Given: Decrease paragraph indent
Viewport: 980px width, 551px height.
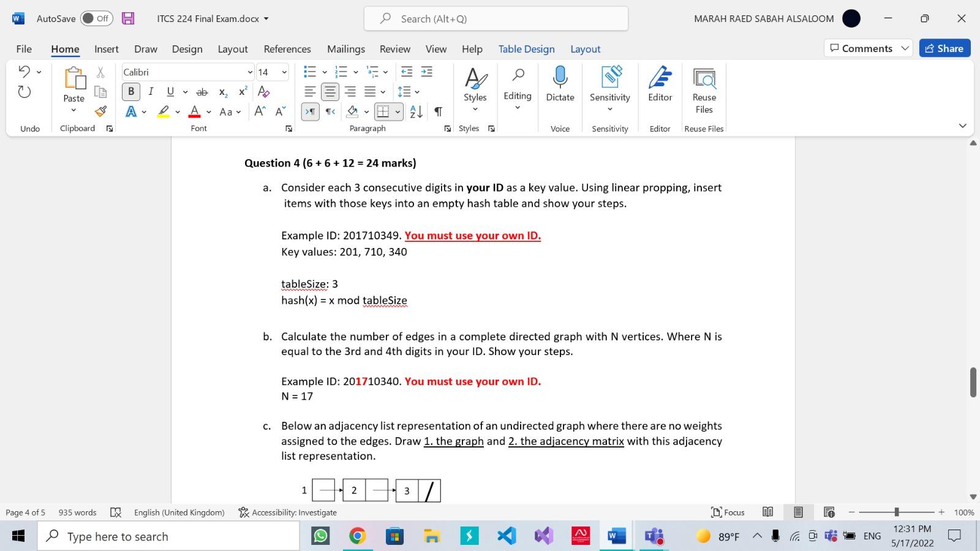Looking at the screenshot, I should [x=407, y=72].
